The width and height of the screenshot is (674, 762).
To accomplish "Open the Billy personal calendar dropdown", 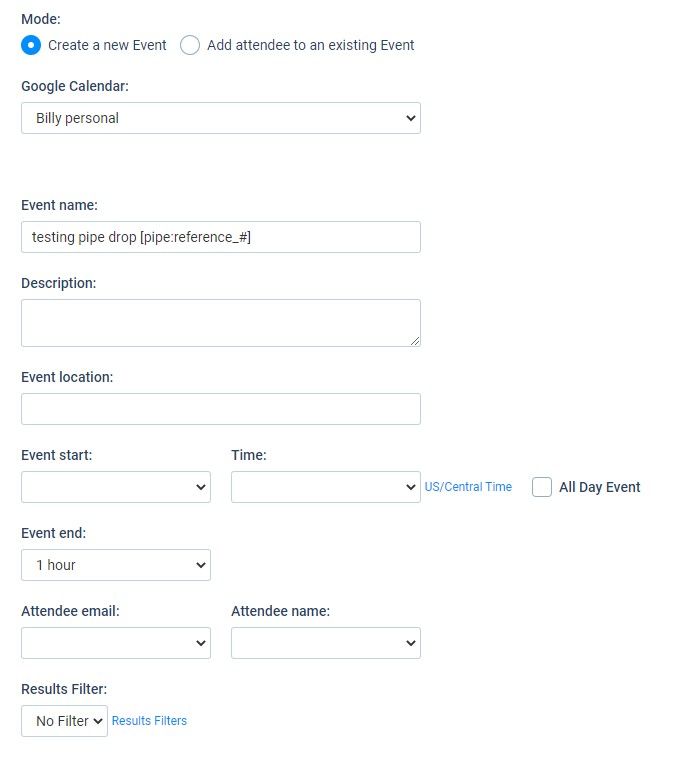I will 221,118.
